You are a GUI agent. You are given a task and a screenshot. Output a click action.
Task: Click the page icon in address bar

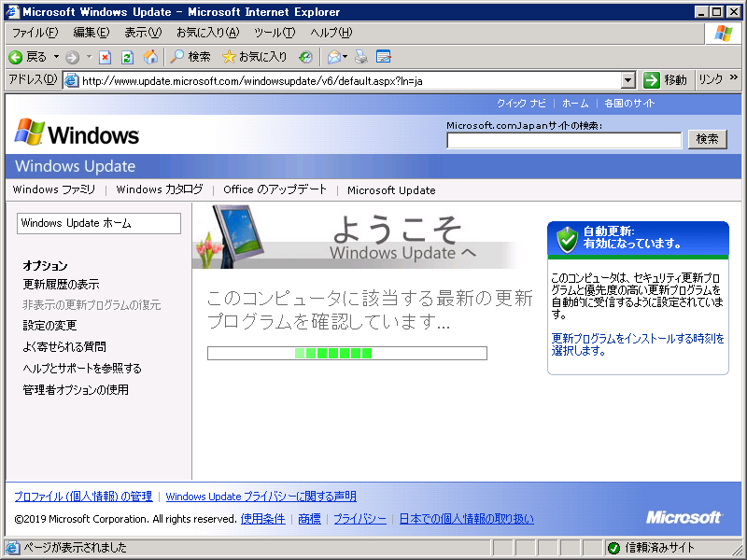tap(72, 80)
